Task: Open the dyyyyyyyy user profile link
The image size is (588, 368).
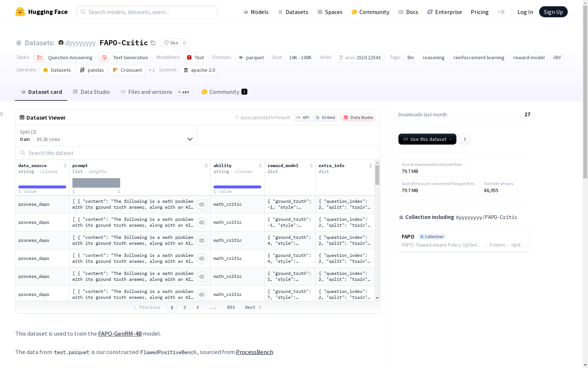Action: [x=80, y=43]
